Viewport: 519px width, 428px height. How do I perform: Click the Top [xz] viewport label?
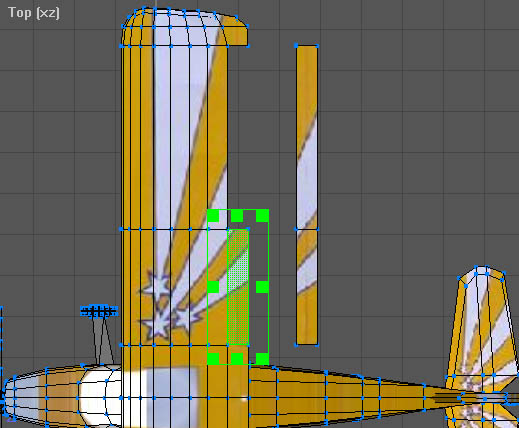pos(34,13)
